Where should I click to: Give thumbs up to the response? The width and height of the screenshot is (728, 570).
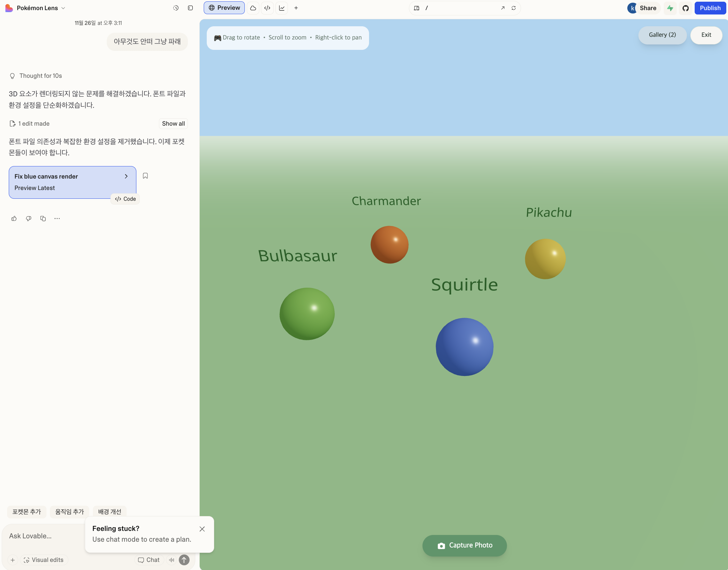click(x=14, y=218)
